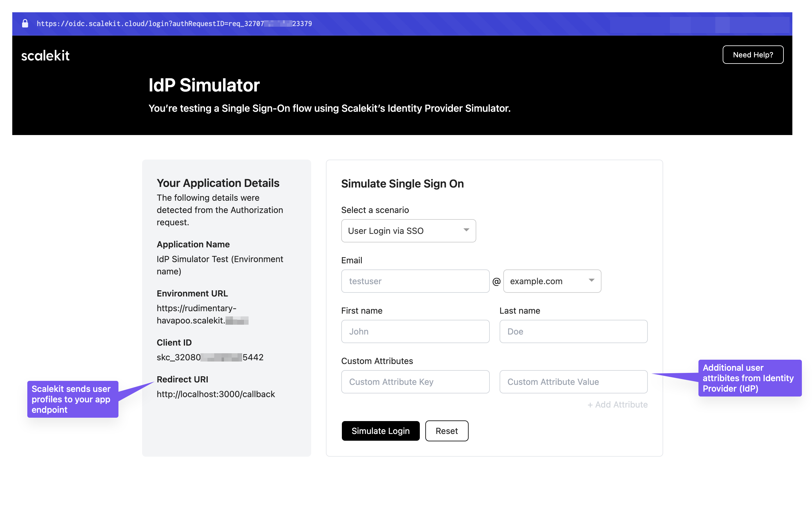Click the Simulate Login button

point(381,431)
